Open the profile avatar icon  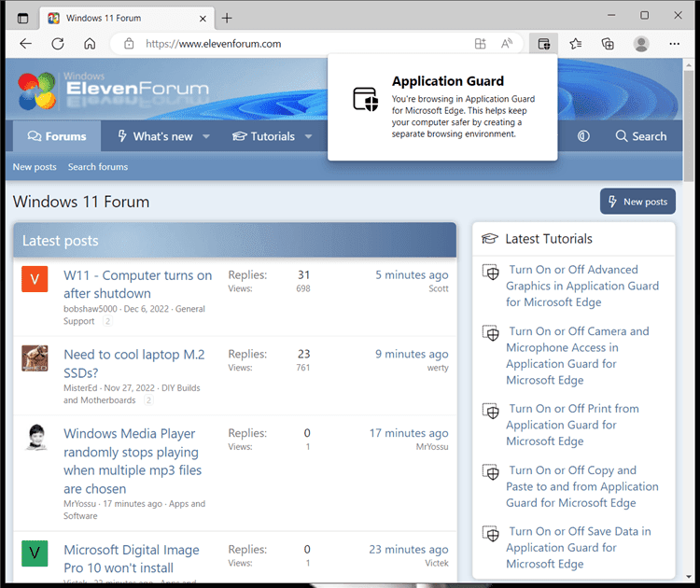tap(641, 44)
